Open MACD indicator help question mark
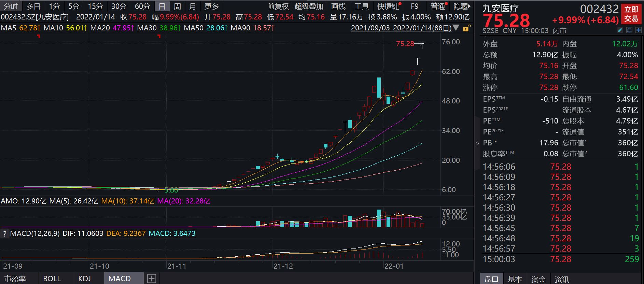This screenshot has width=644, height=284. point(4,234)
